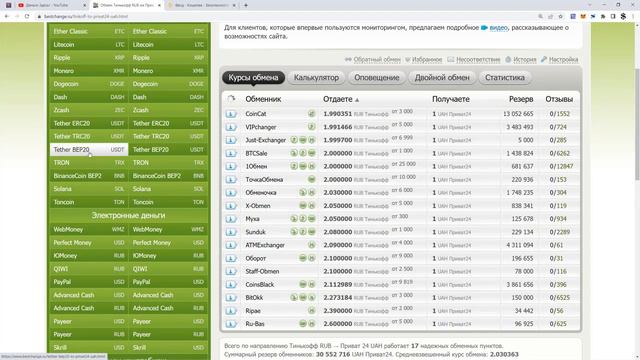Select Solana in the receive column
This screenshot has height=360, width=640.
[x=168, y=189]
